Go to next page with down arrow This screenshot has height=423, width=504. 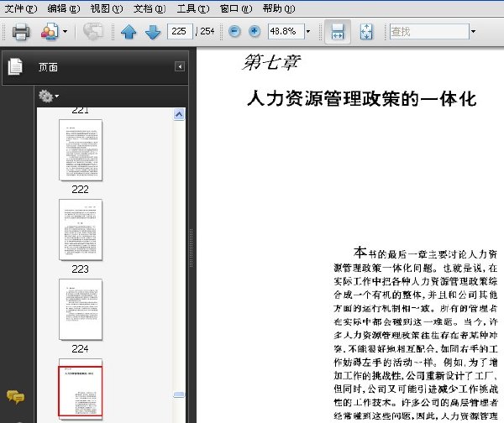click(x=153, y=32)
